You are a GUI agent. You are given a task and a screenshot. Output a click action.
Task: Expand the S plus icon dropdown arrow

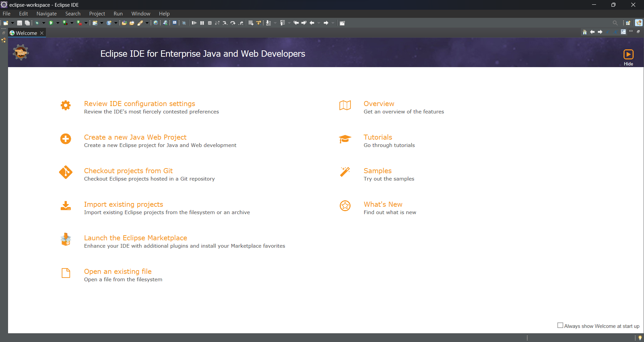[116, 23]
